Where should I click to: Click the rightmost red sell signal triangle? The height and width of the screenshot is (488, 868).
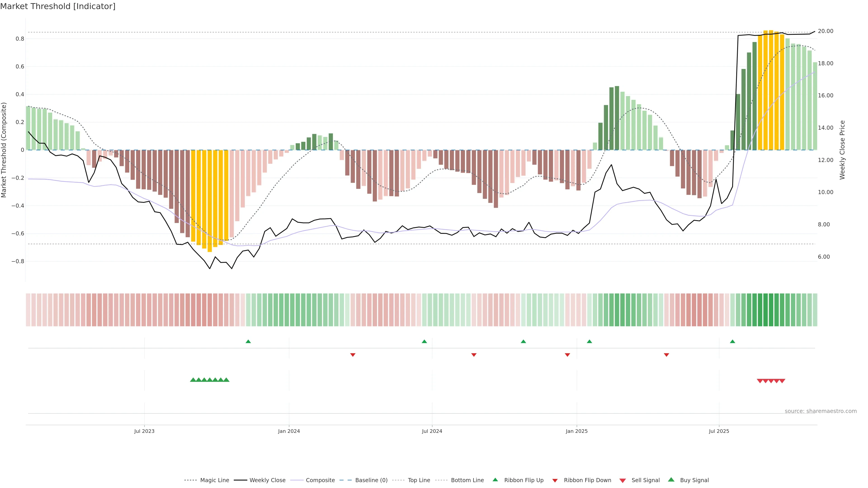point(782,381)
